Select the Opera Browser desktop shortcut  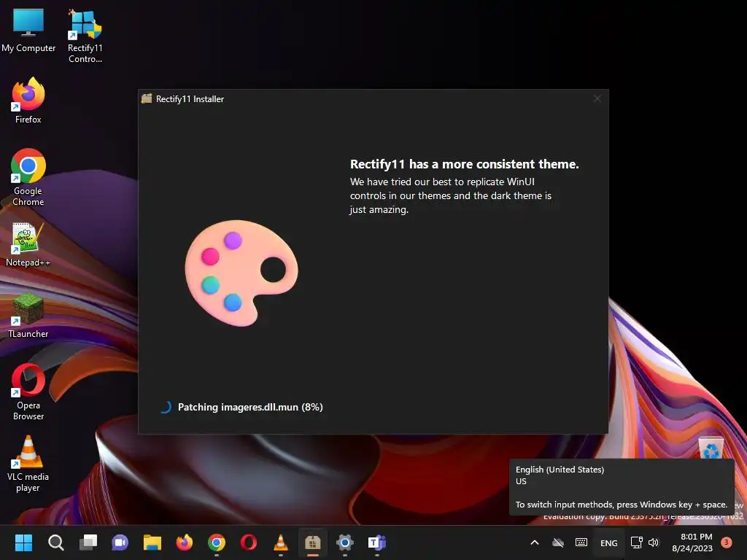click(28, 392)
